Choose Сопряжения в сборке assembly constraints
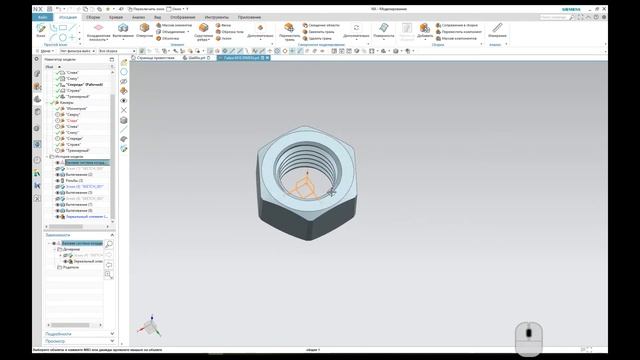The width and height of the screenshot is (640, 360). 456,25
